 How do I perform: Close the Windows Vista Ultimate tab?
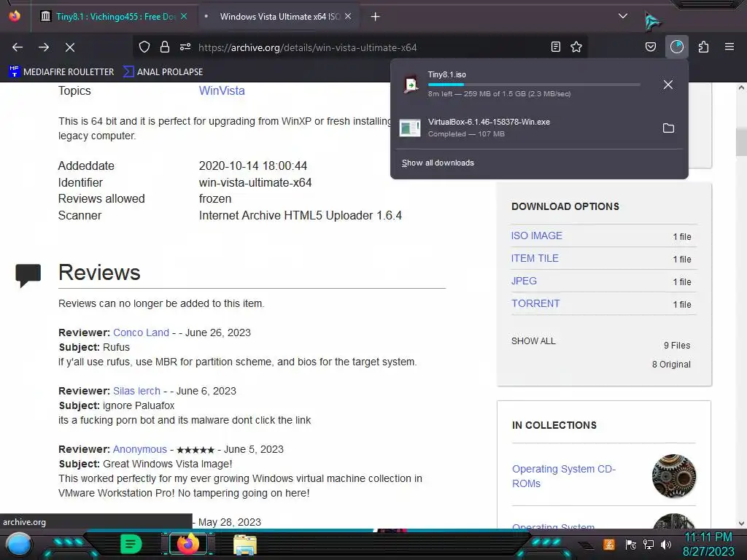pos(348,16)
